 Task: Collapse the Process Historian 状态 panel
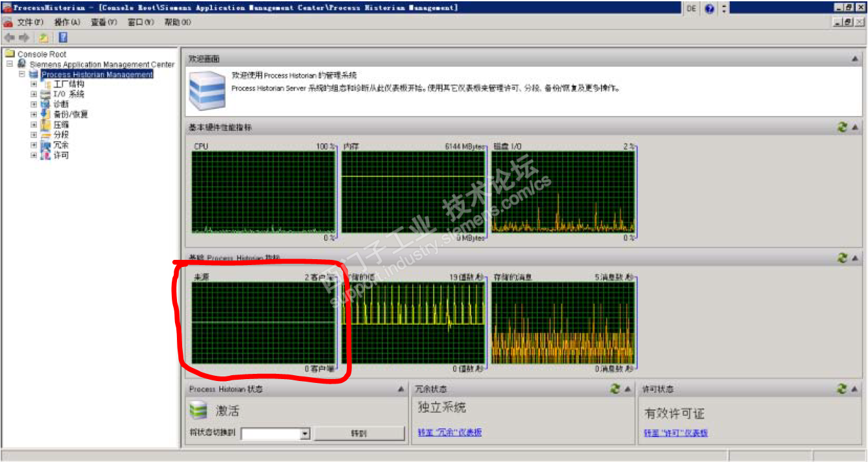(401, 389)
